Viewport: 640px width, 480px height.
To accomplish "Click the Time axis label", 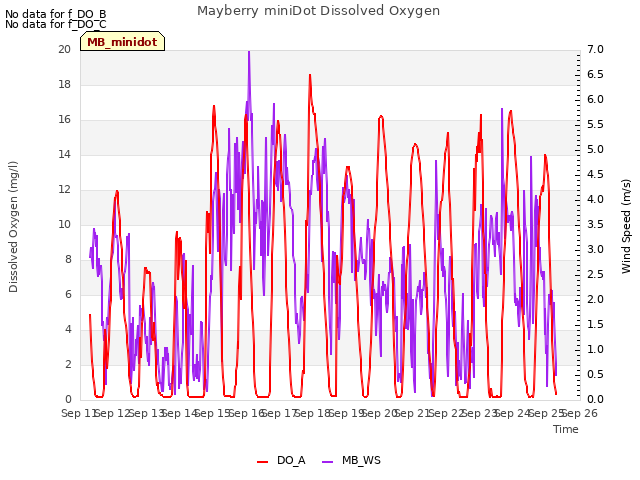I will point(566,429).
